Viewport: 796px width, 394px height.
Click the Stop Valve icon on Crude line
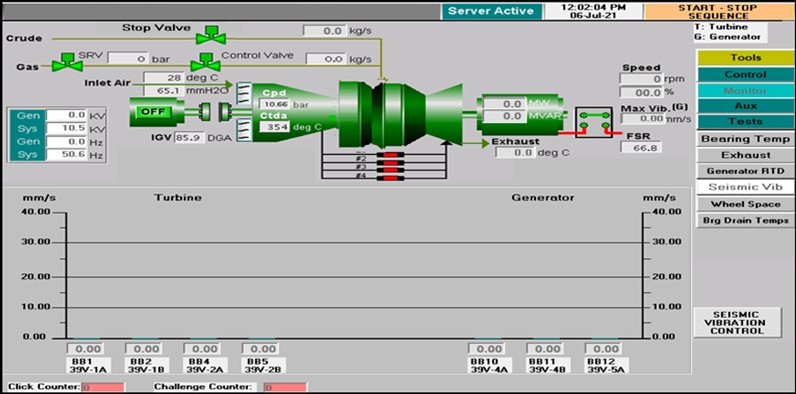pos(211,35)
